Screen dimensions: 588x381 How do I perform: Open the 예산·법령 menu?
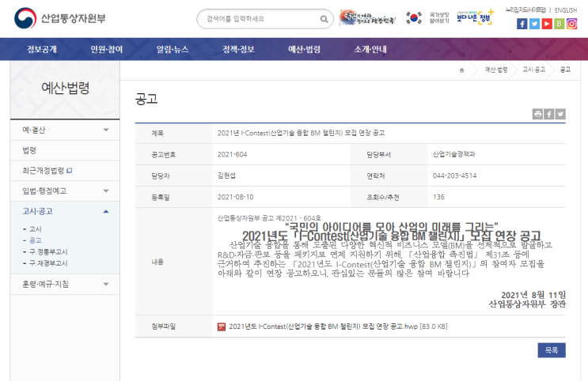pyautogui.click(x=304, y=49)
